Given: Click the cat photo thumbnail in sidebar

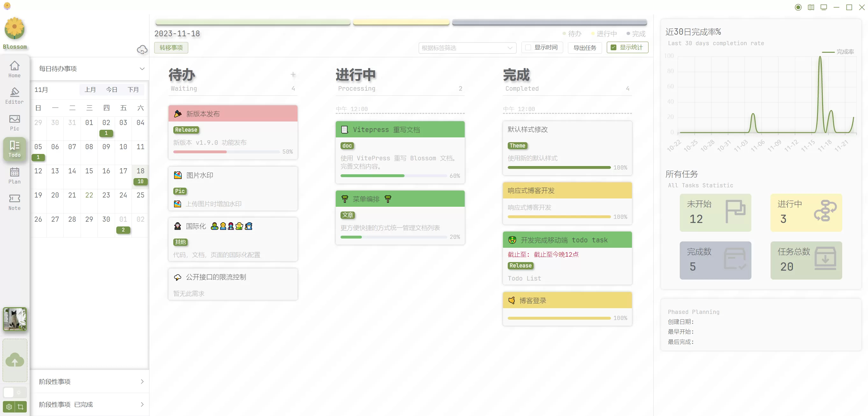Looking at the screenshot, I should point(14,319).
